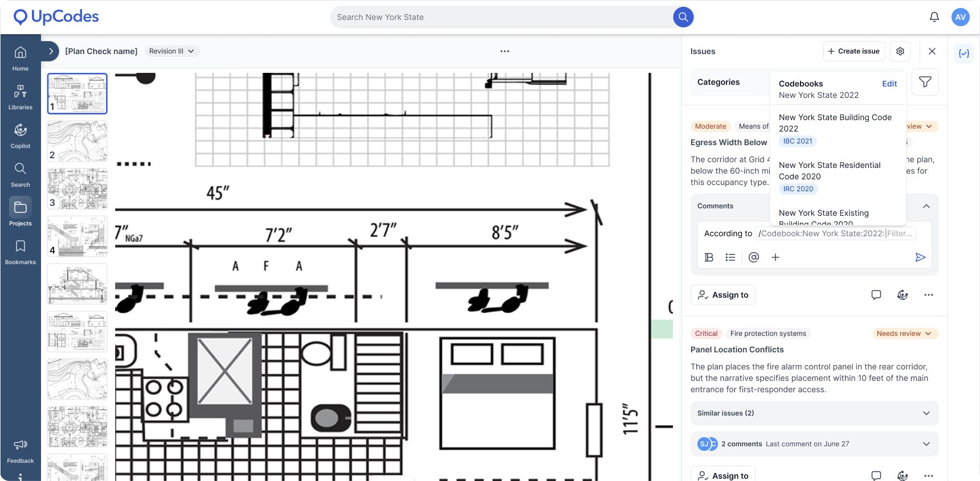Open more options for Egress Width issue
980x481 pixels.
[929, 295]
